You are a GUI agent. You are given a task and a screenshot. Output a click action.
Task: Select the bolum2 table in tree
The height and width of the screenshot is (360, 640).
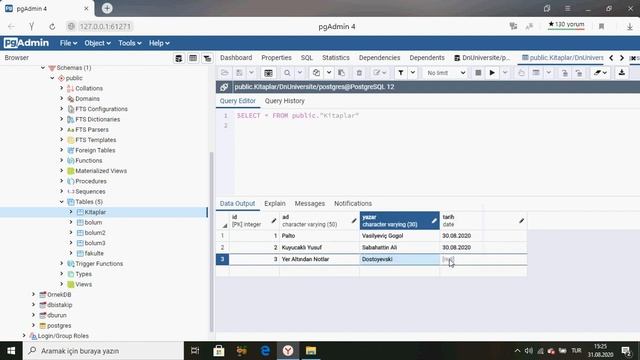pos(95,233)
